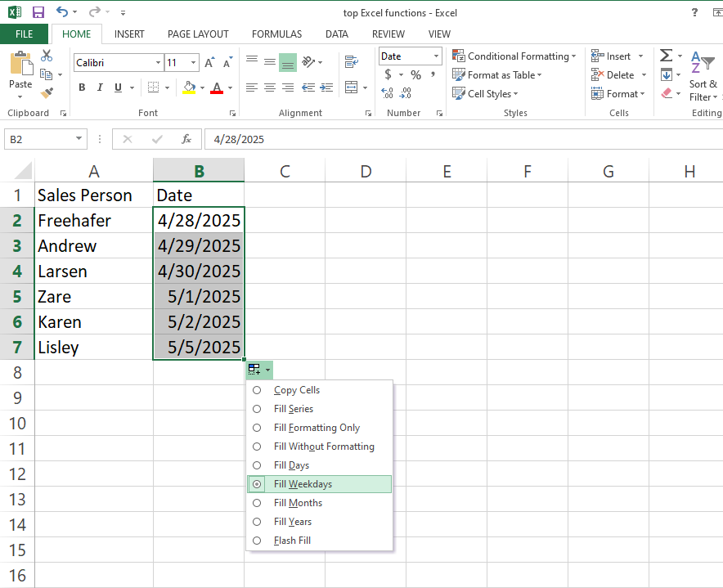Expand the Paste options arrow

(x=20, y=97)
